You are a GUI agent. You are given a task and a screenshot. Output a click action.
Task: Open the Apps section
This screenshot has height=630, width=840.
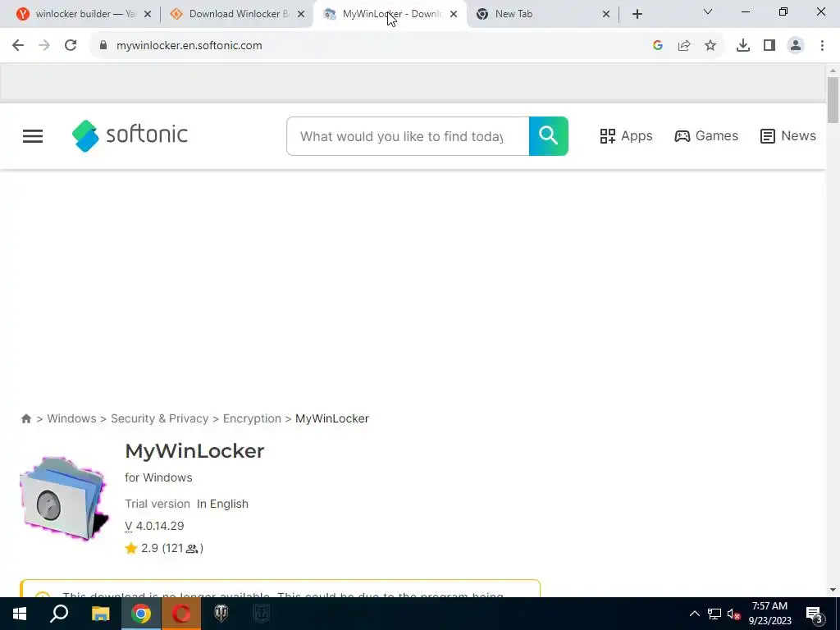click(x=626, y=136)
